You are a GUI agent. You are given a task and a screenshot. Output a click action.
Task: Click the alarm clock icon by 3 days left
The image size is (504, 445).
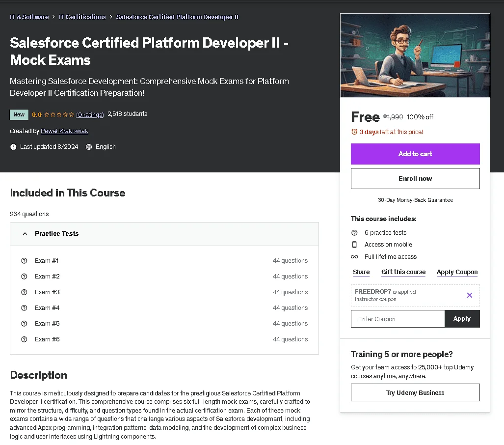(354, 132)
